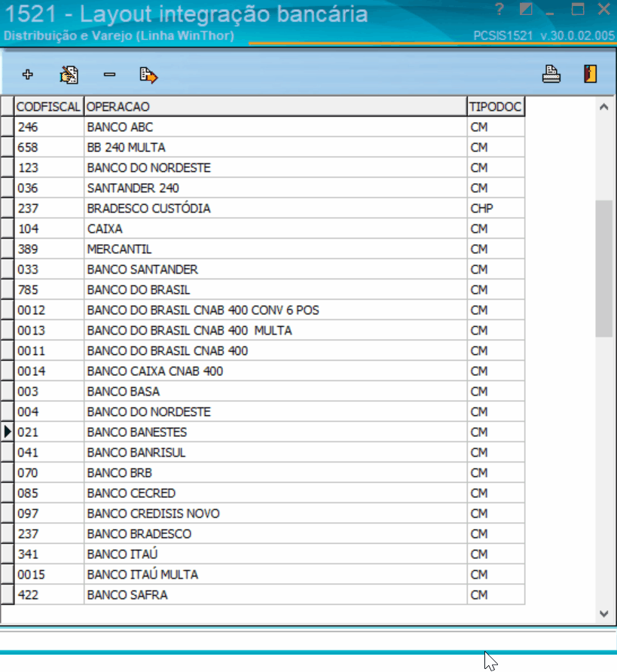The height and width of the screenshot is (672, 617).
Task: Click code 341 cell
Action: 49,554
